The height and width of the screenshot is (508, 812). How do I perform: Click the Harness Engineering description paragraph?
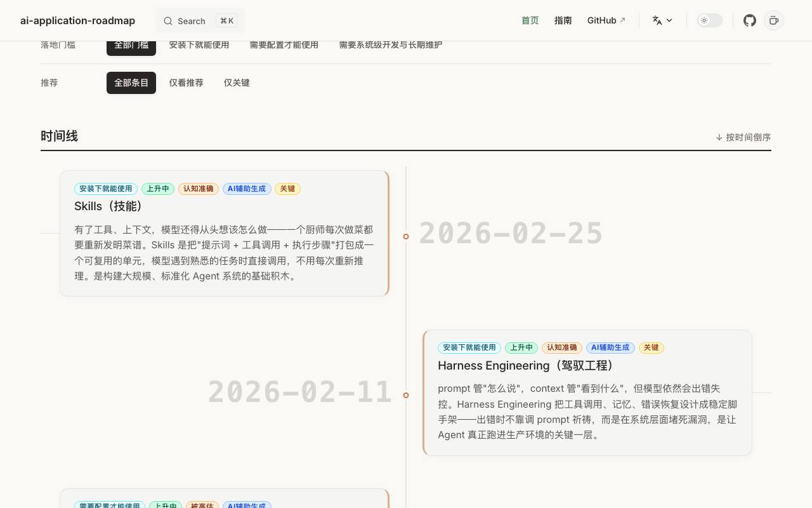[587, 411]
